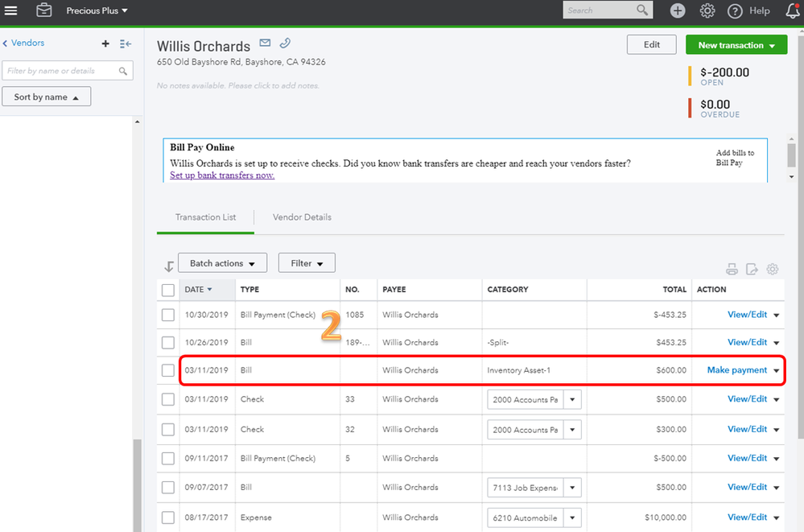Collapse the vendor list panel icon
The image size is (804, 532).
click(126, 44)
